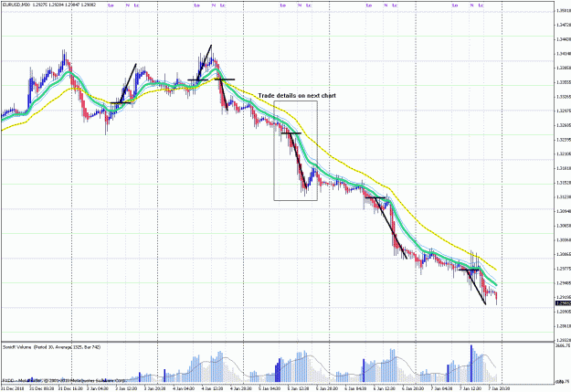Click the "7 Jan 20:30" time axis label

(501, 388)
